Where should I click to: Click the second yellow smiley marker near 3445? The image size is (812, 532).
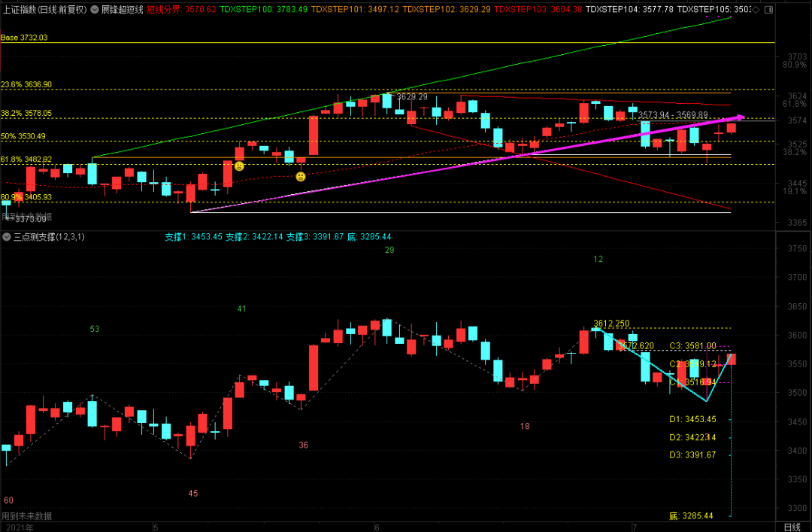point(301,176)
